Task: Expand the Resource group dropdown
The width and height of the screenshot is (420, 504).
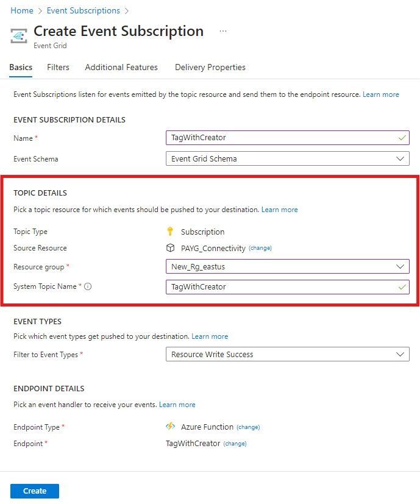Action: click(288, 266)
